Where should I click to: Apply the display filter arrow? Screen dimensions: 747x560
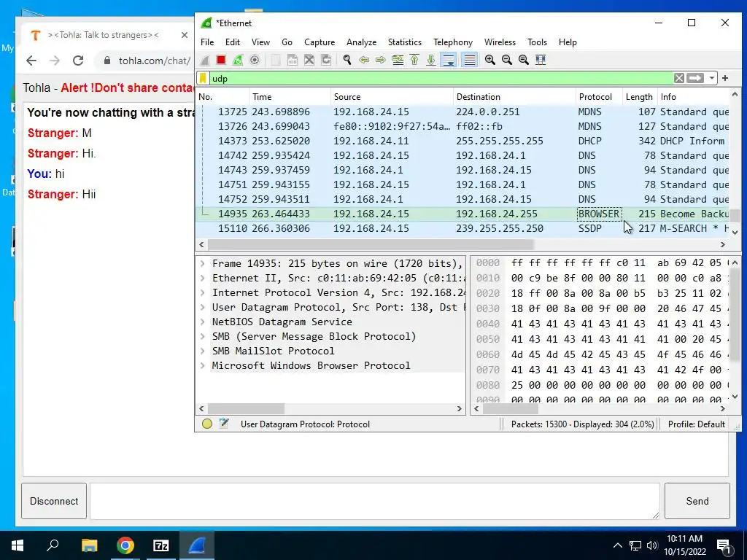coord(695,78)
